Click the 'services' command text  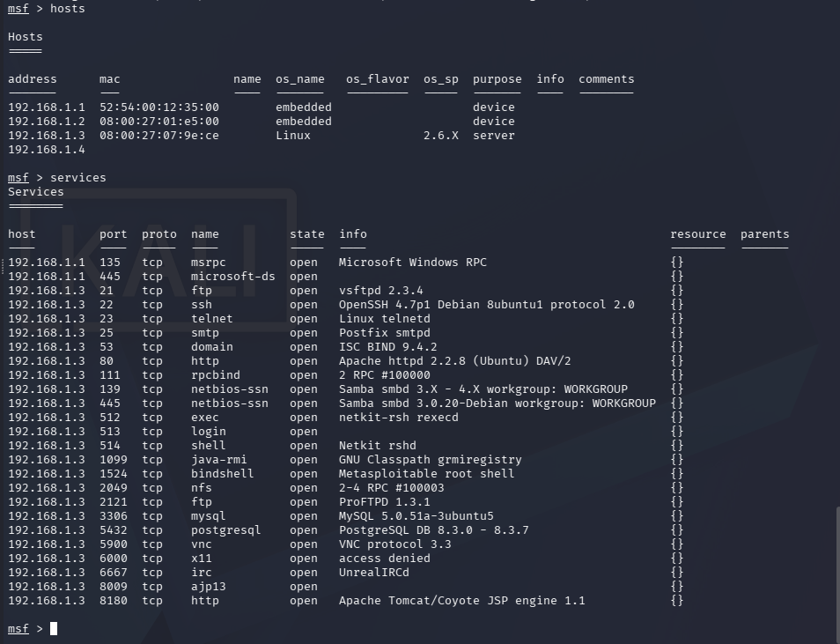78,177
